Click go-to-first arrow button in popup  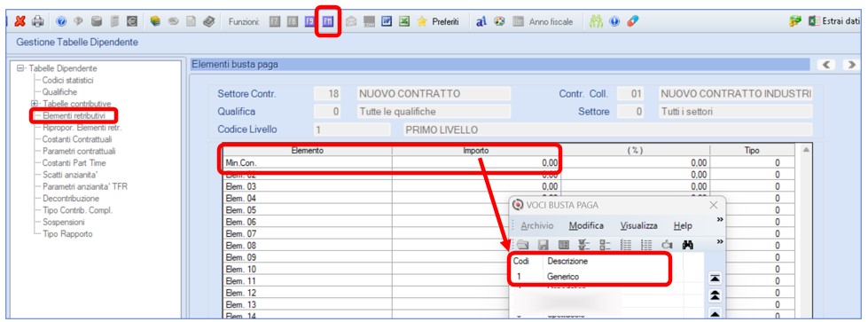(715, 279)
